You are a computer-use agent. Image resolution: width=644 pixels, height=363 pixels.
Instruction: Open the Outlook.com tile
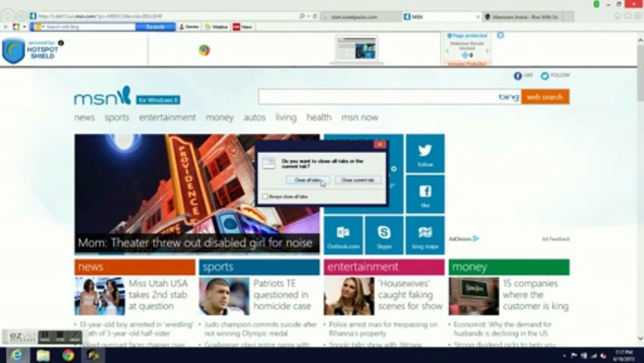pyautogui.click(x=343, y=235)
